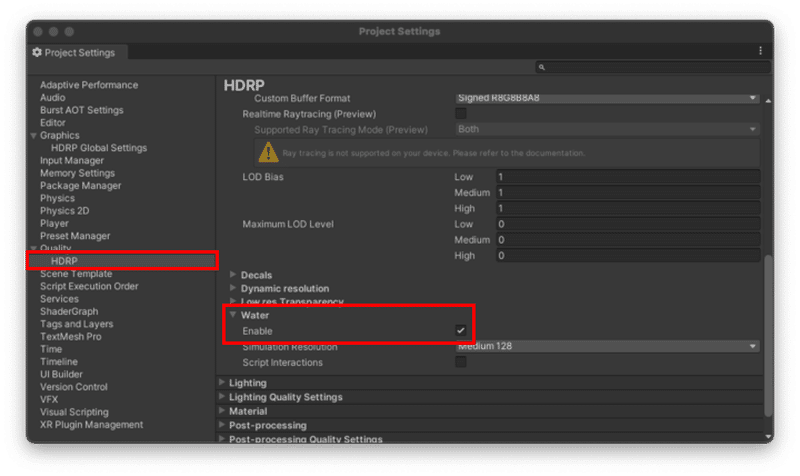Open the Simulation Resolution dropdown
This screenshot has width=800, height=476.
[x=607, y=346]
